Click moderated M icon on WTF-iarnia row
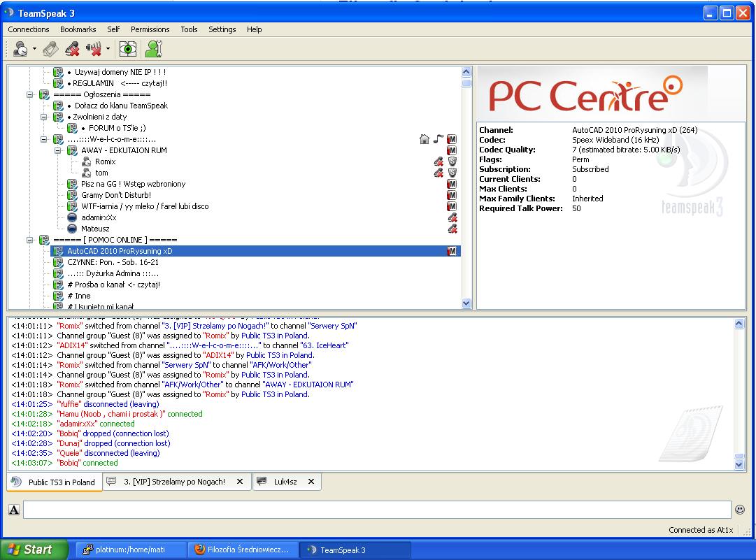 452,206
